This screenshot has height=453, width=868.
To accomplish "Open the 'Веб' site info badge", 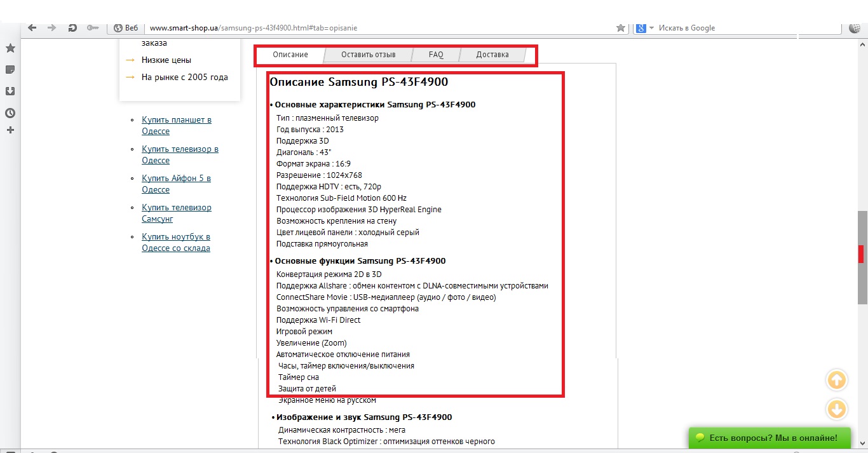I will coord(126,28).
